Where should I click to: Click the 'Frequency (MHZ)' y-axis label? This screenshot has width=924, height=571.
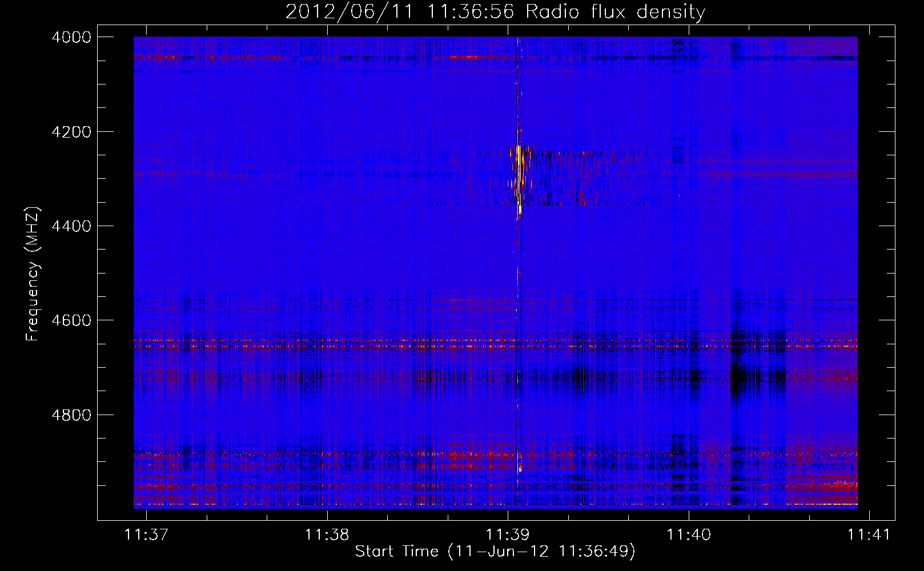click(x=33, y=274)
